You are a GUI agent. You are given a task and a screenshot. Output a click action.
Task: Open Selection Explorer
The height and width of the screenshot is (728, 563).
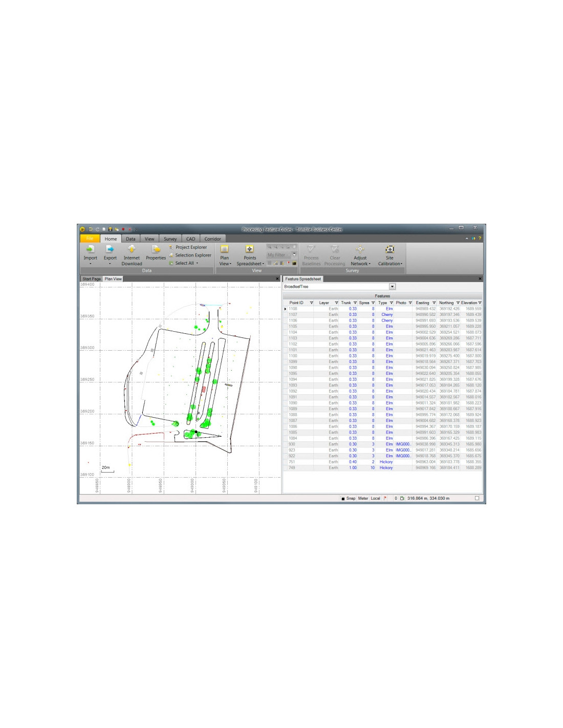(190, 255)
